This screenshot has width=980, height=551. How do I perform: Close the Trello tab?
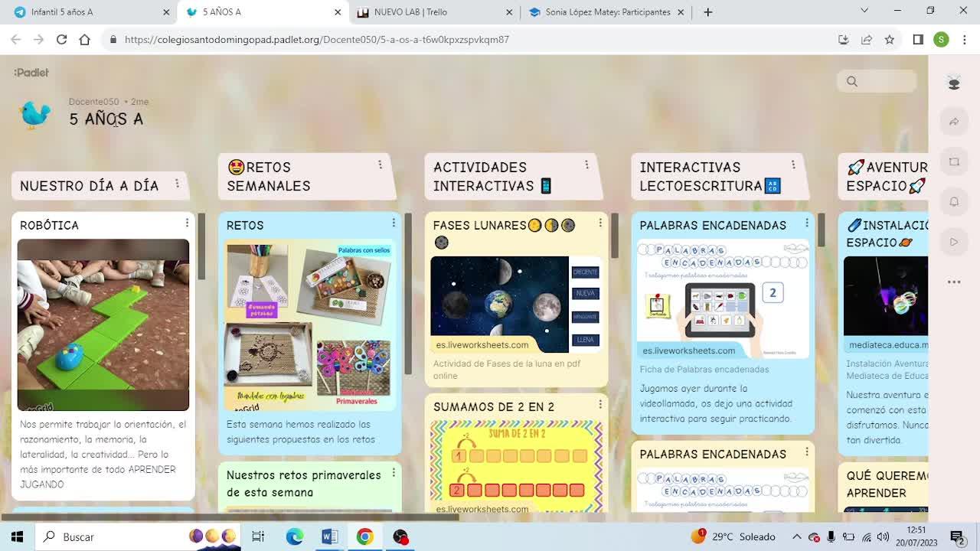510,12
